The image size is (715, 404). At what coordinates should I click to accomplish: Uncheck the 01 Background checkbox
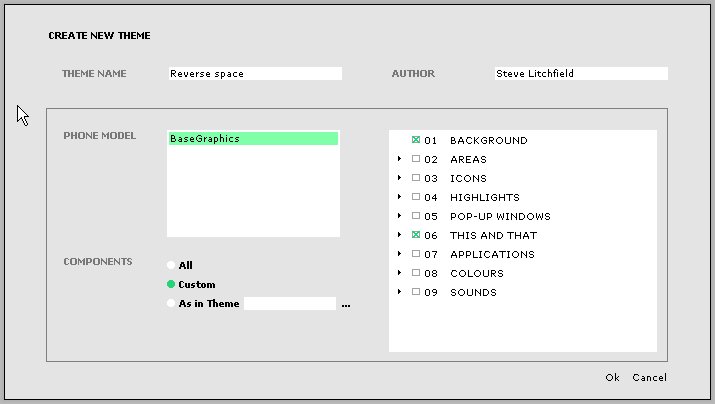coord(416,140)
